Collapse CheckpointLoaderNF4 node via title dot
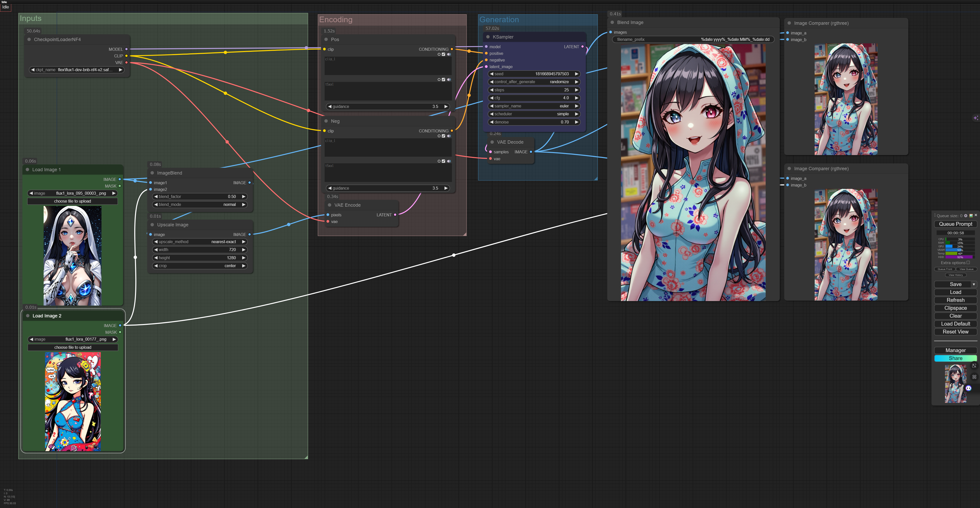The width and height of the screenshot is (980, 508). [x=29, y=40]
